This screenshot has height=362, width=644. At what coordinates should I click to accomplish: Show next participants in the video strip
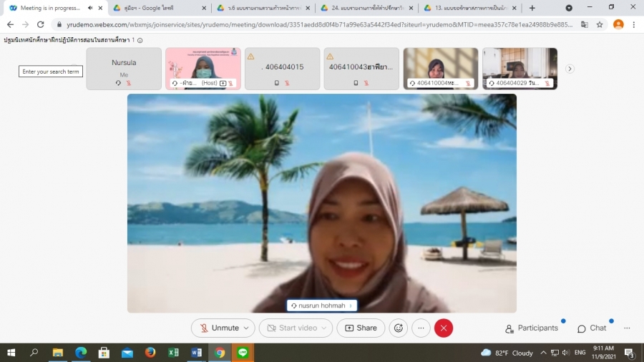pyautogui.click(x=570, y=69)
